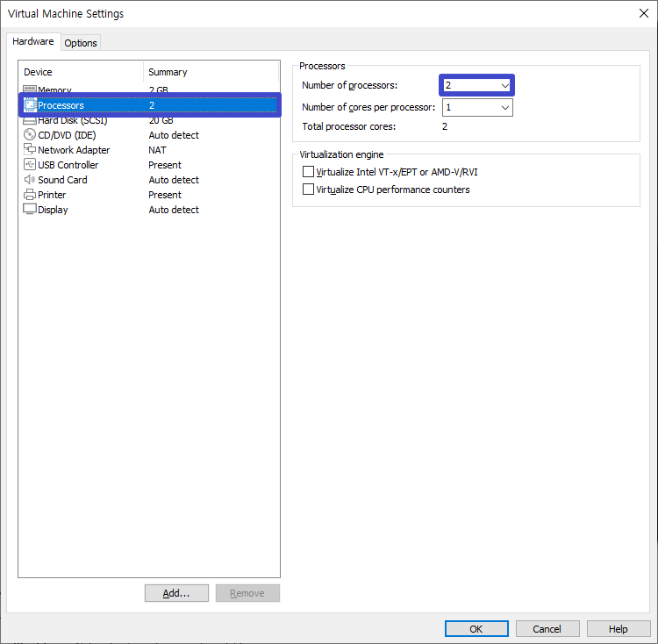Open the Number of processors dropdown
Viewport: 658px width, 644px height.
476,85
